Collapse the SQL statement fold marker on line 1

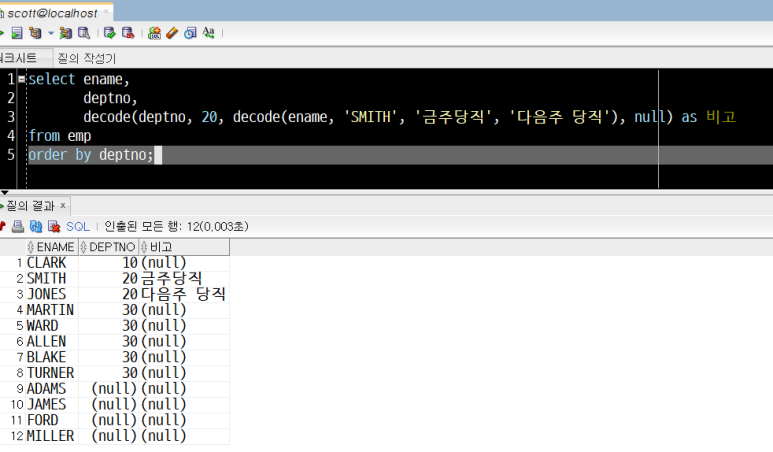22,79
